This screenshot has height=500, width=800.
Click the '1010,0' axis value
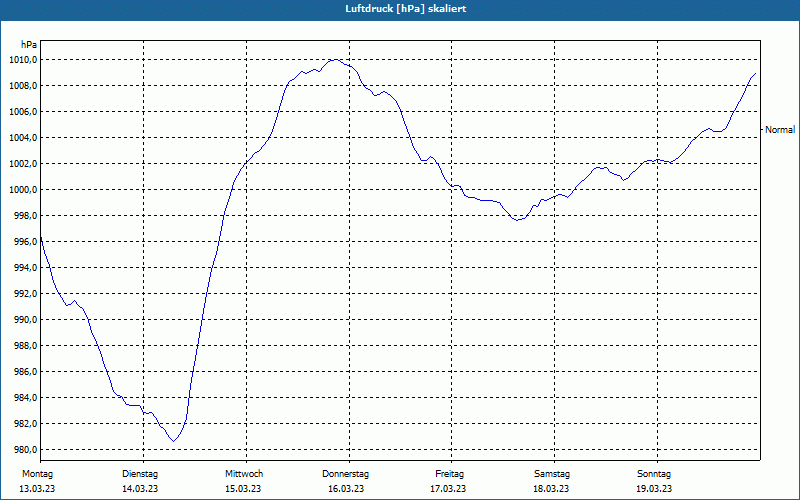point(23,60)
